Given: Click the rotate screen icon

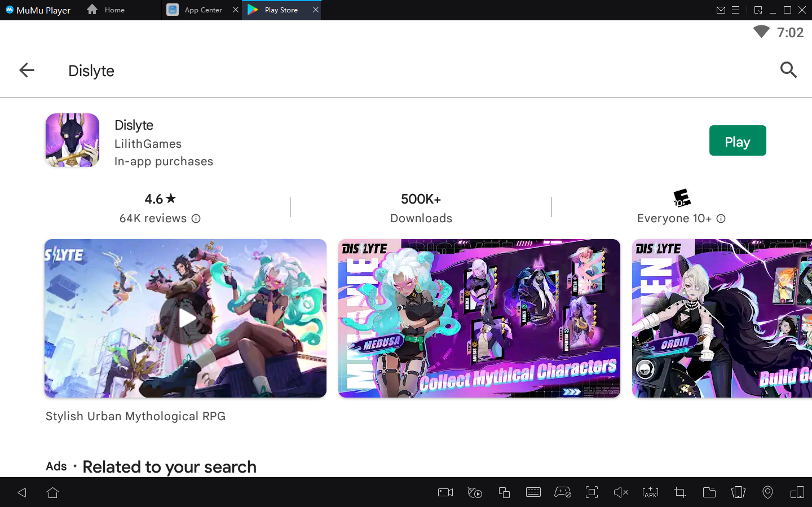Looking at the screenshot, I should point(738,492).
